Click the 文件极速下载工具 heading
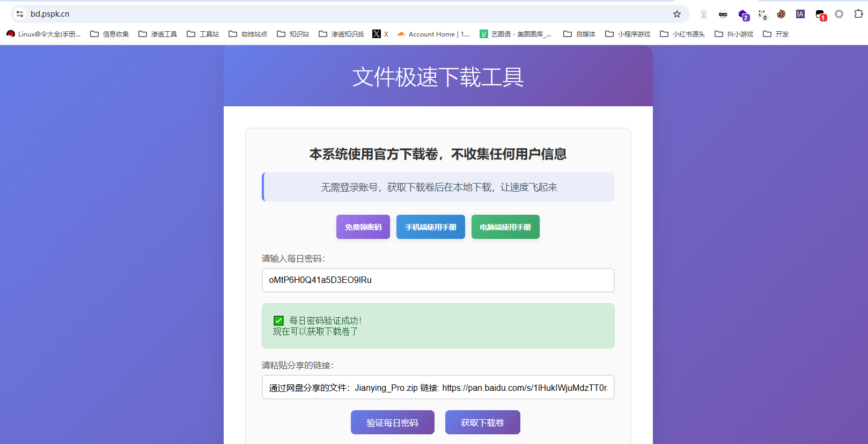Viewport: 868px width, 444px height. (438, 77)
